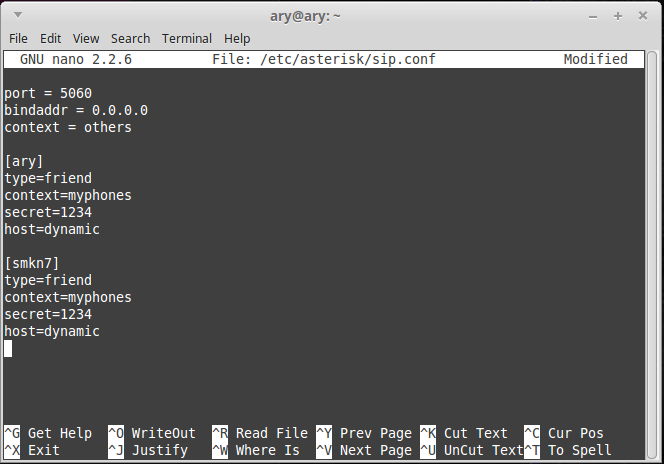Open the View menu
This screenshot has width=664, height=464.
(x=86, y=39)
